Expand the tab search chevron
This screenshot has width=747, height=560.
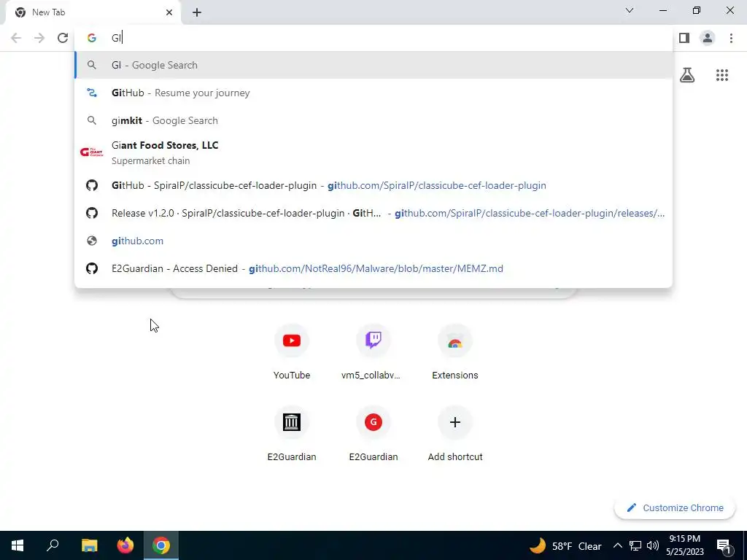[x=630, y=10]
